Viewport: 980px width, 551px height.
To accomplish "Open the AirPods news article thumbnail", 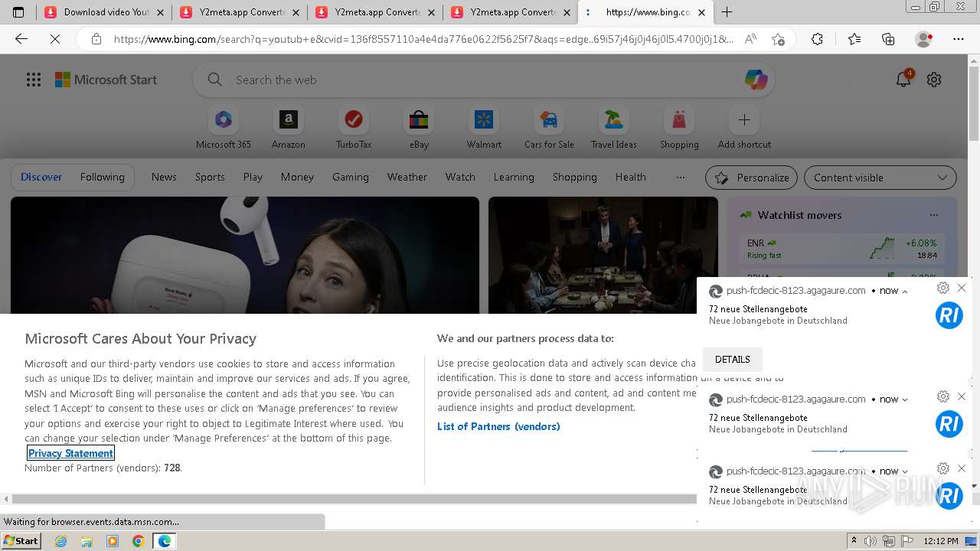I will click(x=245, y=255).
